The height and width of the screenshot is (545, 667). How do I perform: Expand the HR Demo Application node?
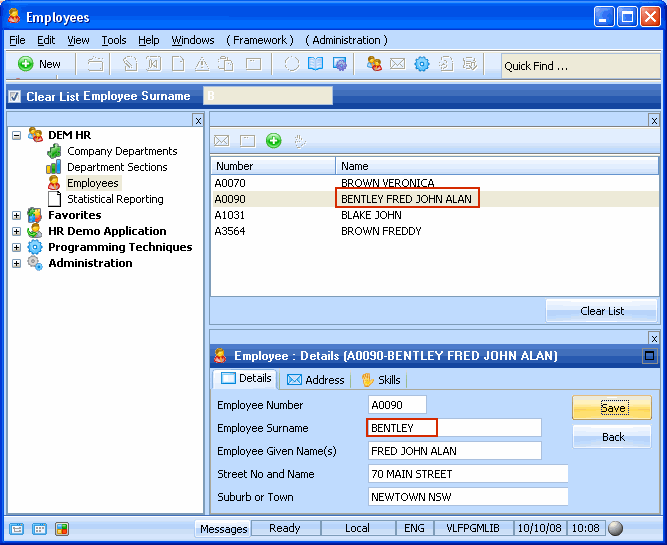[16, 231]
